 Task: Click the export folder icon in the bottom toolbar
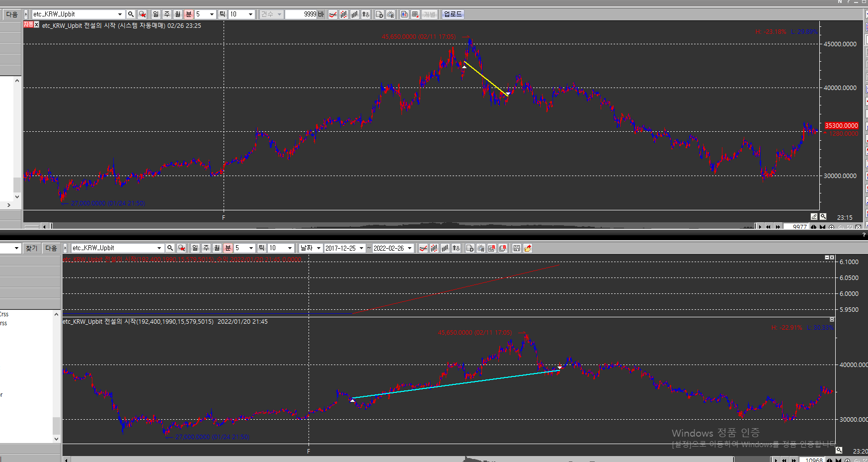pyautogui.click(x=528, y=248)
